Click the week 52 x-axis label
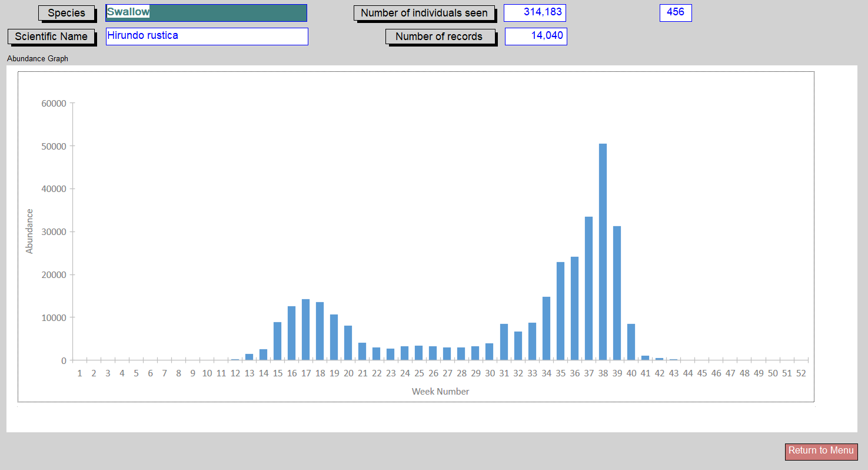This screenshot has height=470, width=868. coord(801,373)
